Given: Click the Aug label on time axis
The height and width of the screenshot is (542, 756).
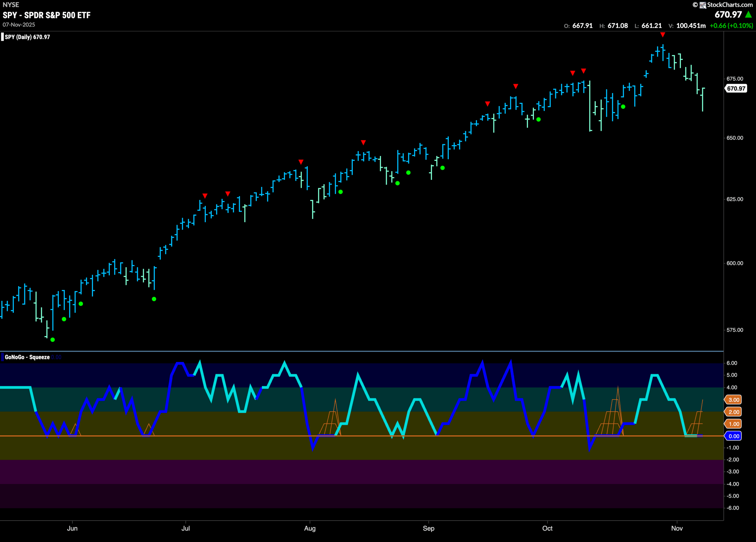Looking at the screenshot, I should pos(310,528).
